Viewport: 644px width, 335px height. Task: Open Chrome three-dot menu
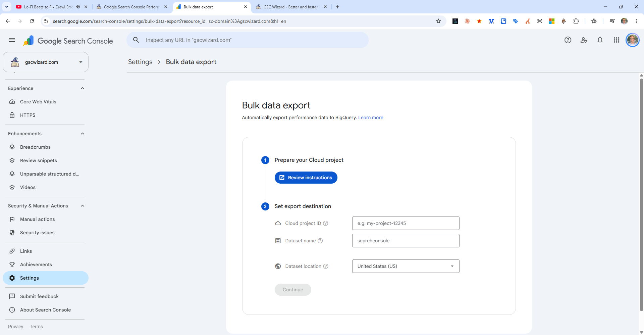pyautogui.click(x=636, y=21)
